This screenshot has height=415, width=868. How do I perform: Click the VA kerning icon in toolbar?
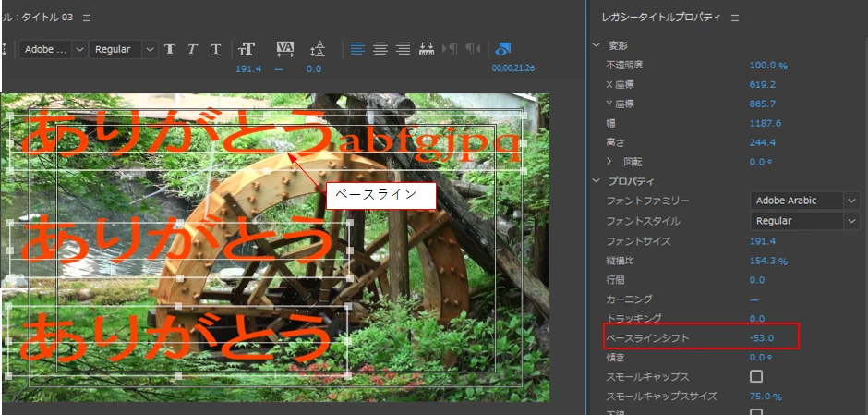tap(285, 49)
